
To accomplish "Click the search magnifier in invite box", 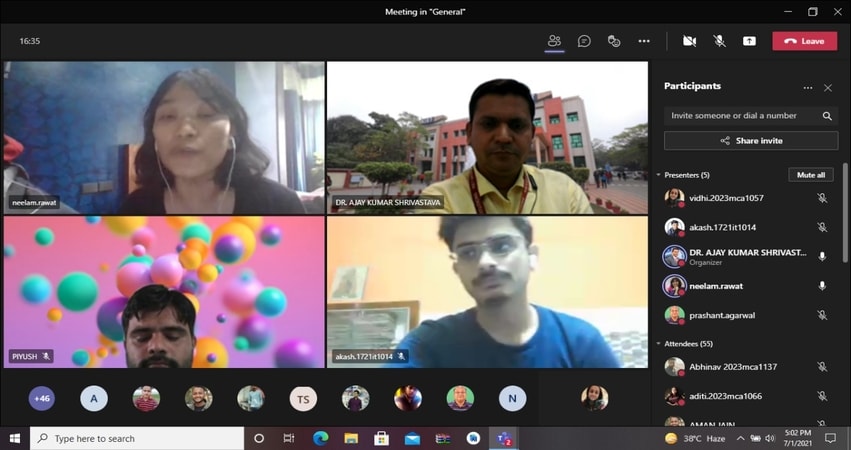I will point(827,116).
